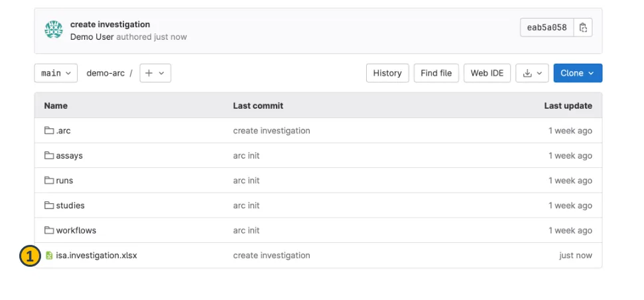Click the studies folder icon
The image size is (644, 300).
pos(49,206)
